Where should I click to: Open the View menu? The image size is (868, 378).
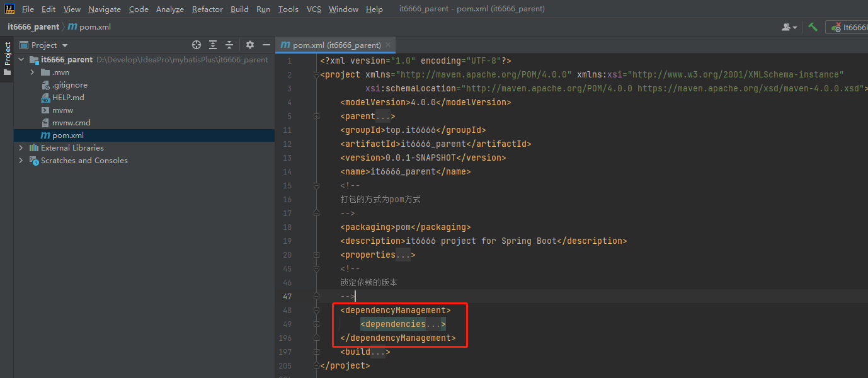72,9
